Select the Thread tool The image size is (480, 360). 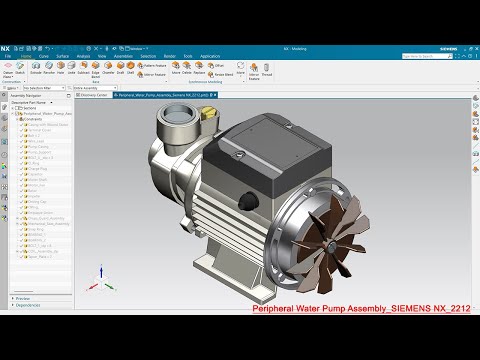[x=267, y=70]
